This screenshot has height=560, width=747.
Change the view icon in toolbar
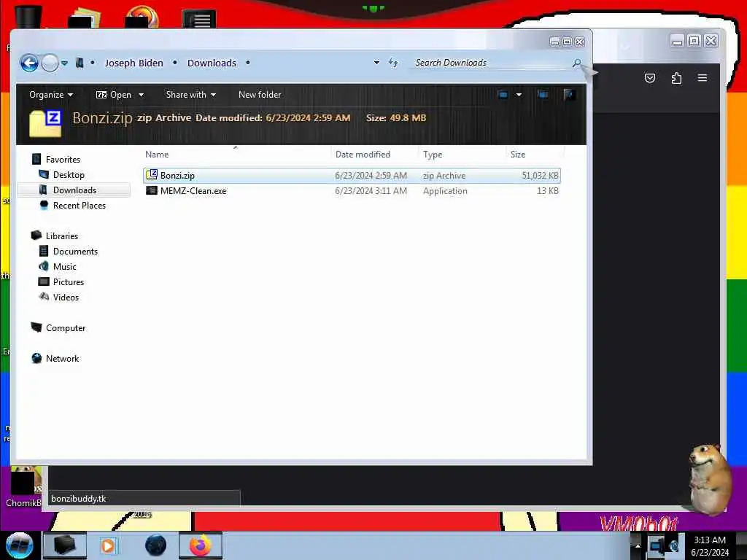point(503,95)
